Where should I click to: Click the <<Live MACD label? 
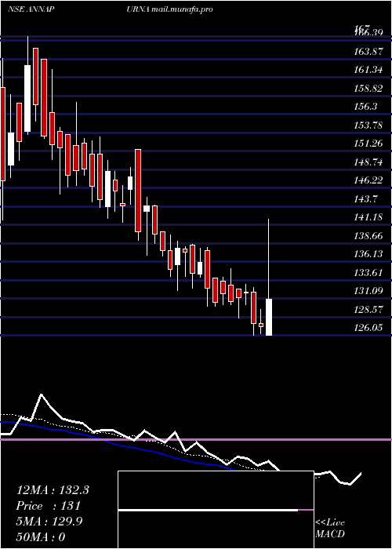(x=330, y=529)
